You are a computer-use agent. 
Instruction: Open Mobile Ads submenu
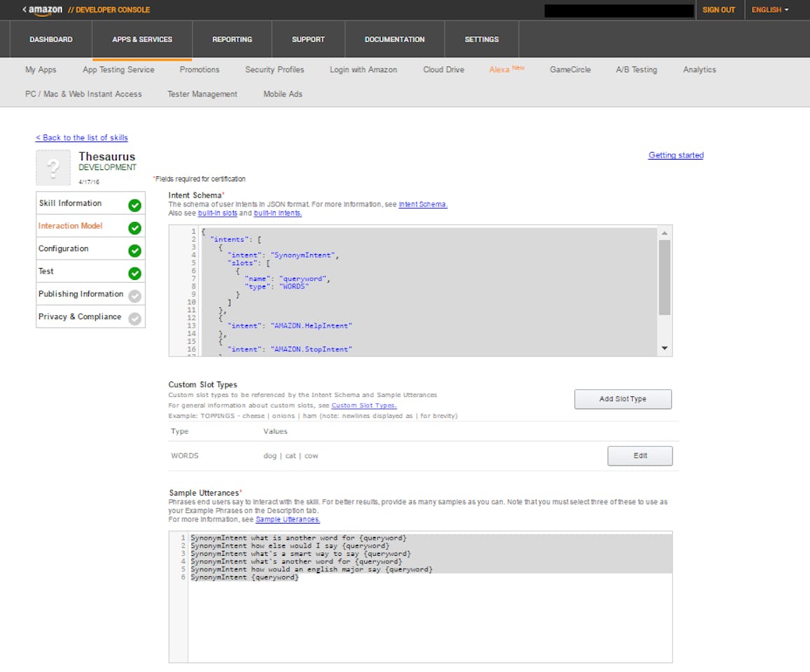[283, 94]
